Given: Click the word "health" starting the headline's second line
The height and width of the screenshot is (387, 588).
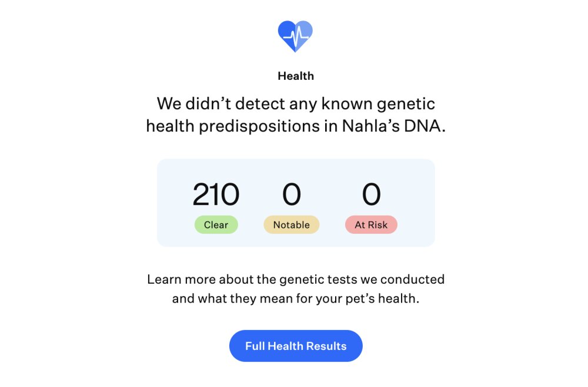Looking at the screenshot, I should point(171,126).
